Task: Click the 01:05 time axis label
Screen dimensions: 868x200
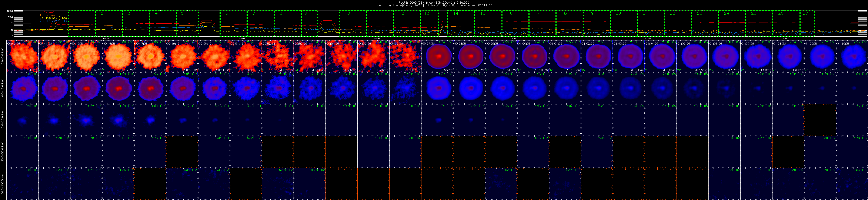Action: tap(648, 39)
